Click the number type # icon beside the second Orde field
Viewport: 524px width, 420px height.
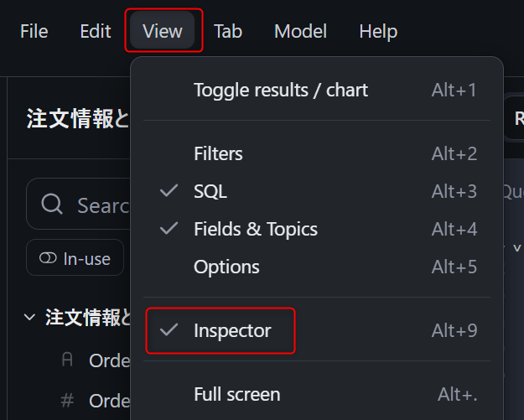pos(68,401)
